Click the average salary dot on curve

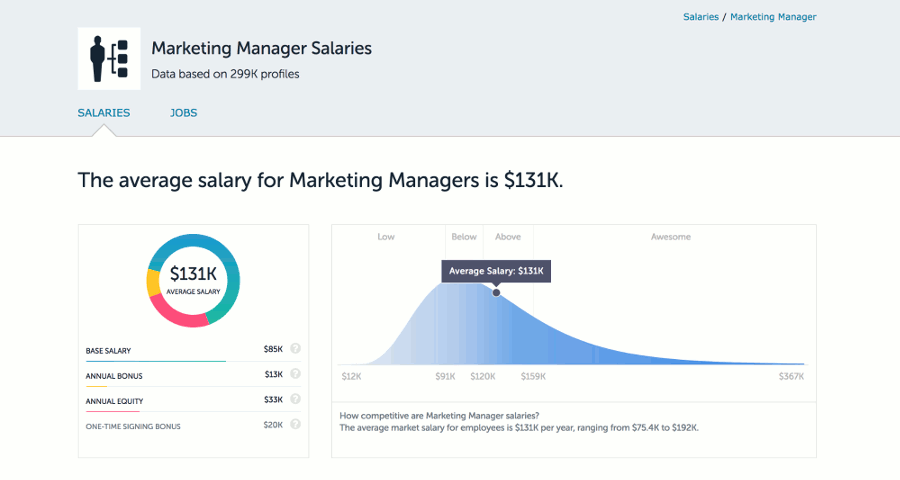click(x=496, y=292)
